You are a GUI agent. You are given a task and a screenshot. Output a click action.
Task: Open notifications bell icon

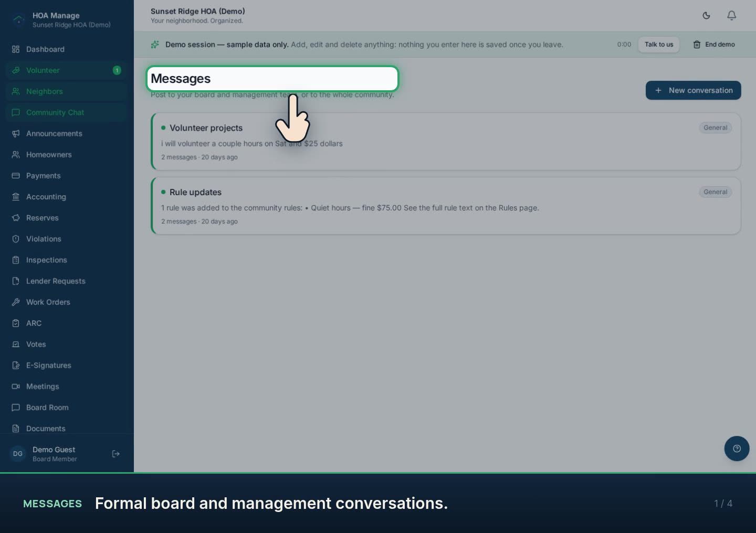(731, 16)
